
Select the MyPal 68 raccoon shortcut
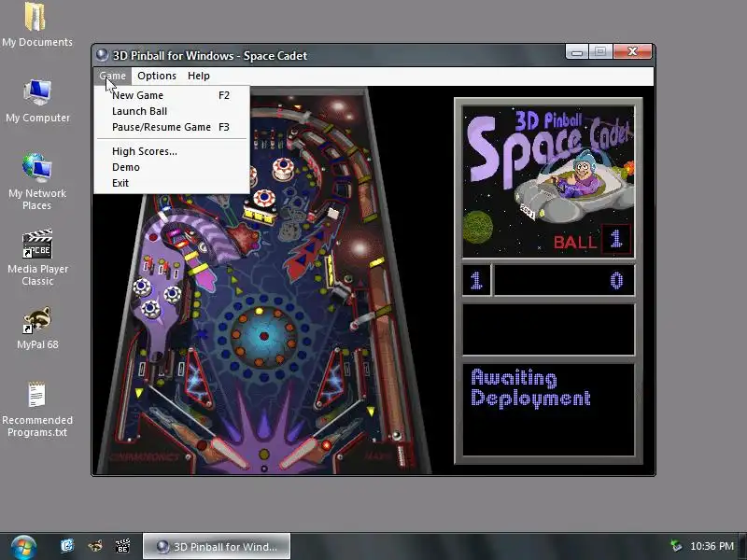pos(37,329)
